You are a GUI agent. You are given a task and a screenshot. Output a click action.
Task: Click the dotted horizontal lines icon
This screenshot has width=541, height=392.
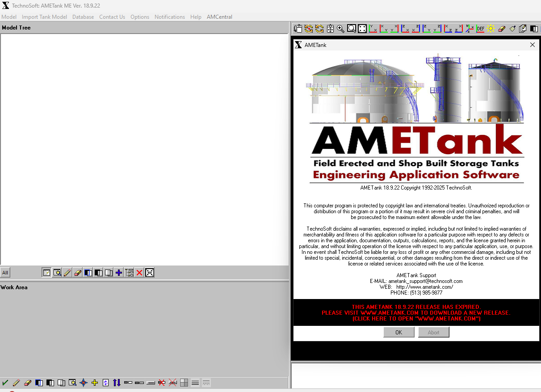click(206, 383)
